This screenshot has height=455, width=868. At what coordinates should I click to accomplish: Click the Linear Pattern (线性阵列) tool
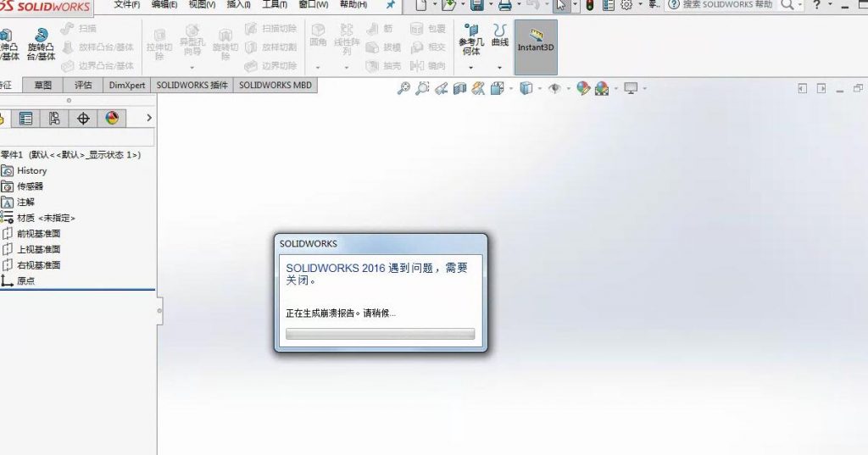click(347, 39)
